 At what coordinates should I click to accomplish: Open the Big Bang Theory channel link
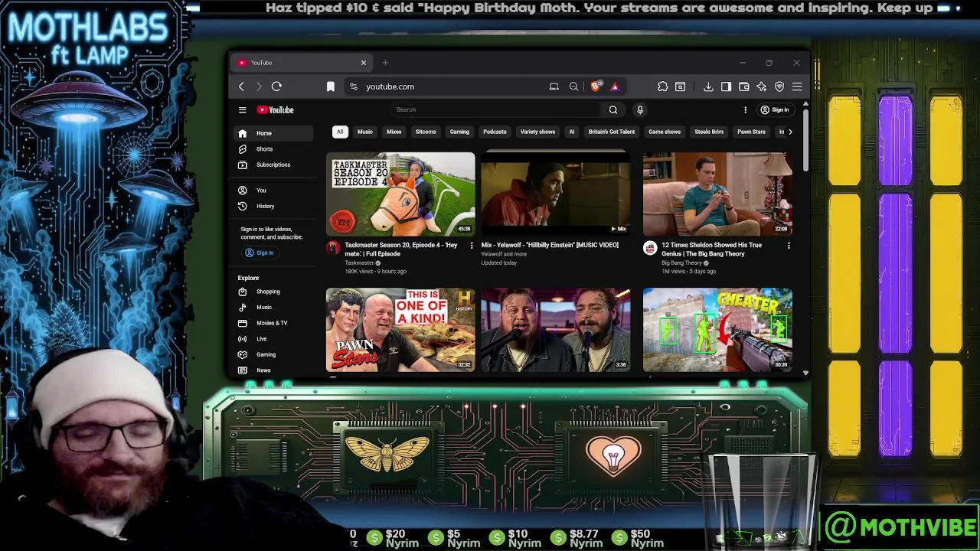[681, 262]
